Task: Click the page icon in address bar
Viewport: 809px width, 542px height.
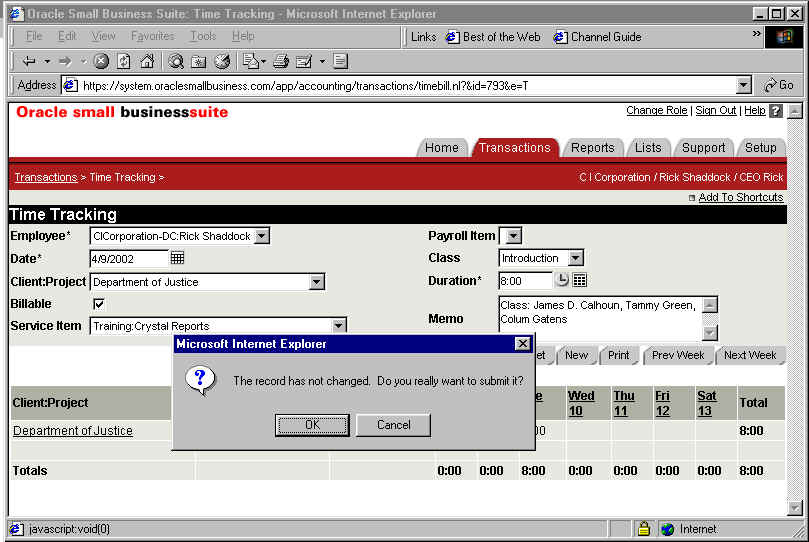Action: coord(70,86)
